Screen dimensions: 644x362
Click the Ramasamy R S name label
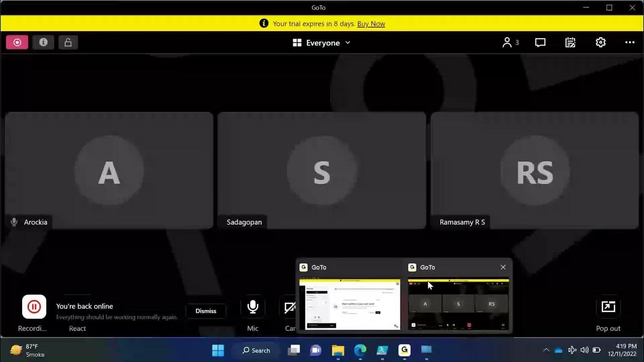[462, 222]
